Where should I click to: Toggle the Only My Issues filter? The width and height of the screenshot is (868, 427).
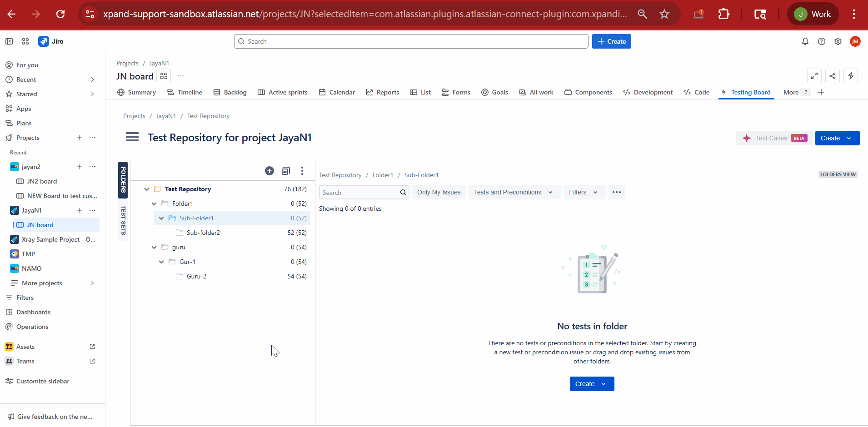[x=439, y=192]
